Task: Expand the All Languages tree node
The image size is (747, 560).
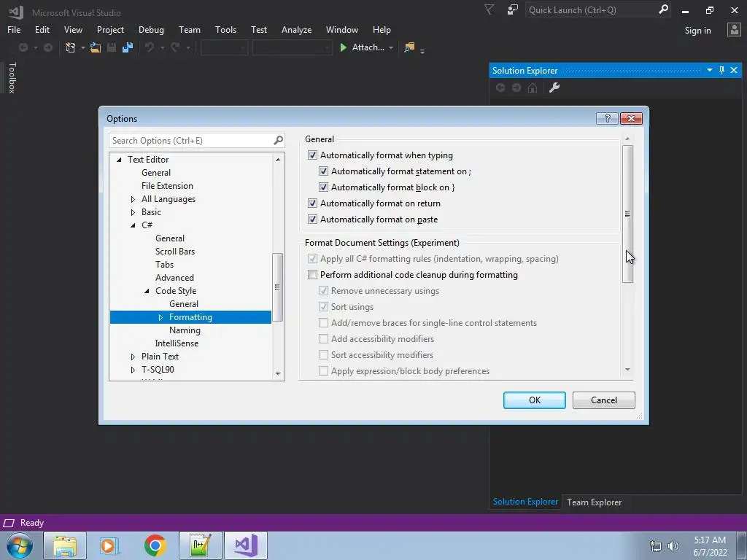Action: pos(133,200)
